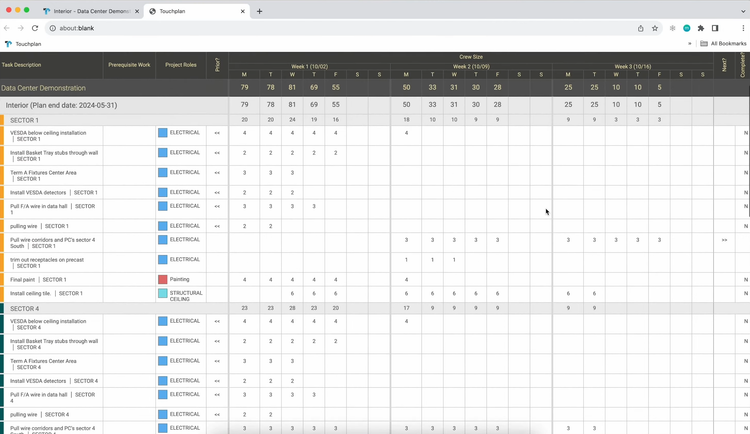Click Week 1 (10/02) header
Viewport: 750px width, 434px height.
point(309,67)
